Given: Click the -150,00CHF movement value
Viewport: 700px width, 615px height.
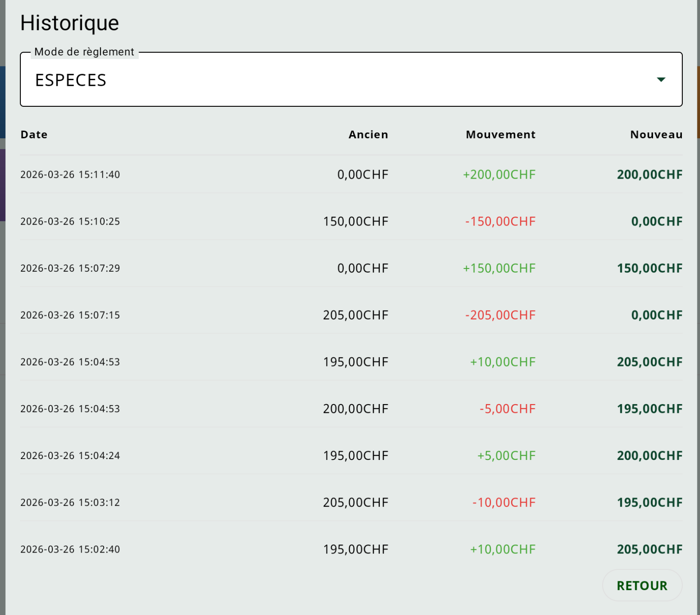Looking at the screenshot, I should (x=500, y=222).
